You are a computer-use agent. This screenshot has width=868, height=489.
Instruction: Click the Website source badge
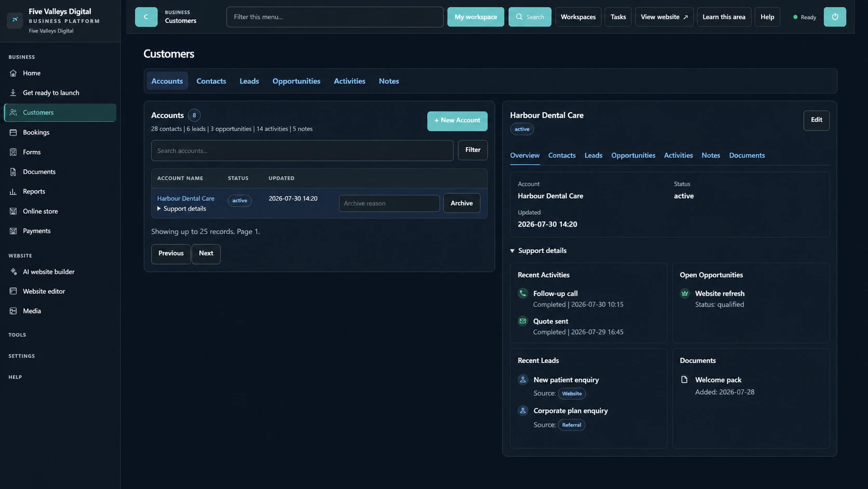(x=572, y=394)
